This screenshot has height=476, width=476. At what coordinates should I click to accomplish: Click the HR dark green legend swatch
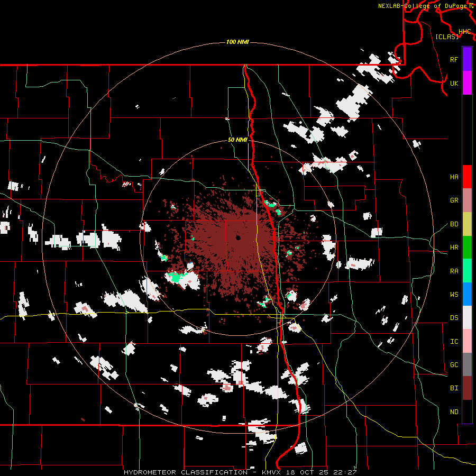467,248
